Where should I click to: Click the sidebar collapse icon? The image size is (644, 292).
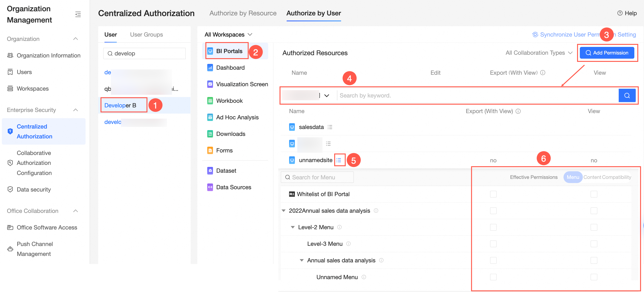point(78,14)
